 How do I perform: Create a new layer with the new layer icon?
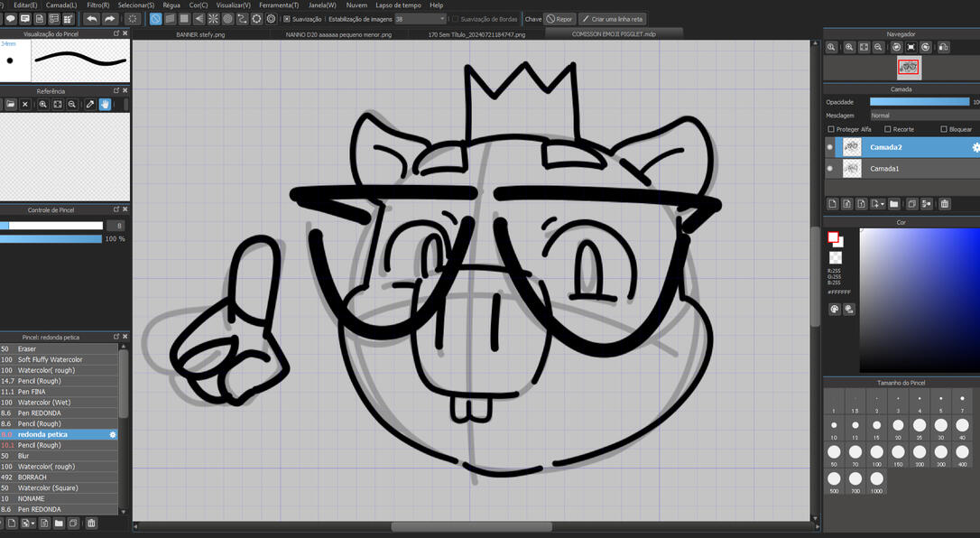click(833, 203)
